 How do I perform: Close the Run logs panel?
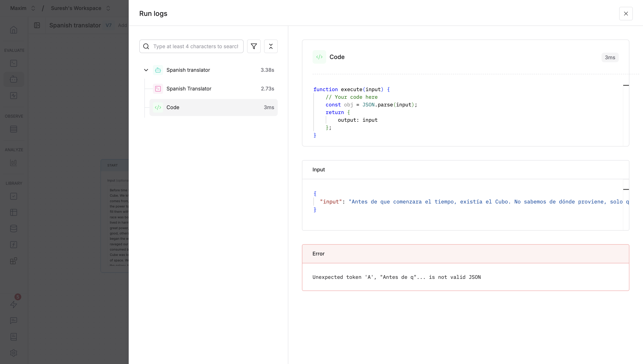click(x=626, y=14)
